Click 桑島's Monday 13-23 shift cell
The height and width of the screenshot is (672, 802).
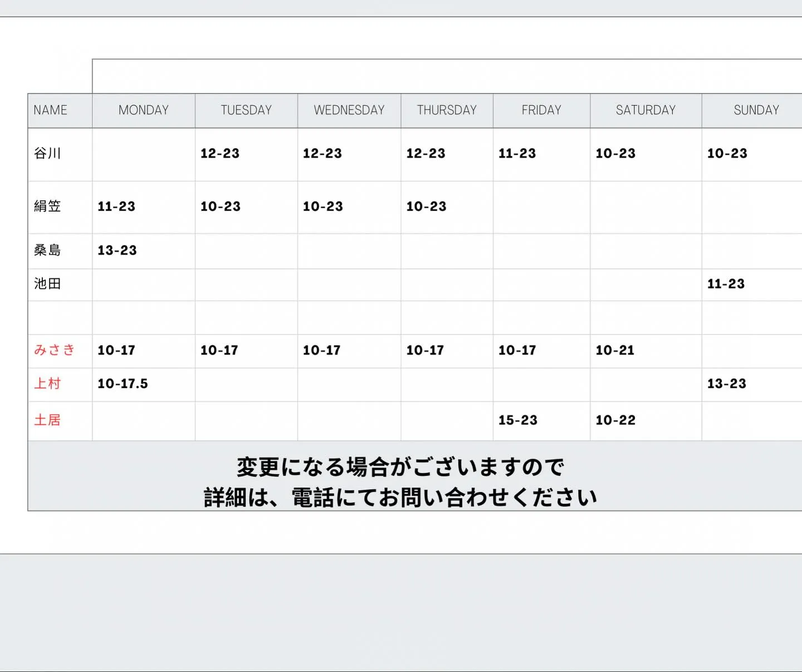[x=117, y=251]
